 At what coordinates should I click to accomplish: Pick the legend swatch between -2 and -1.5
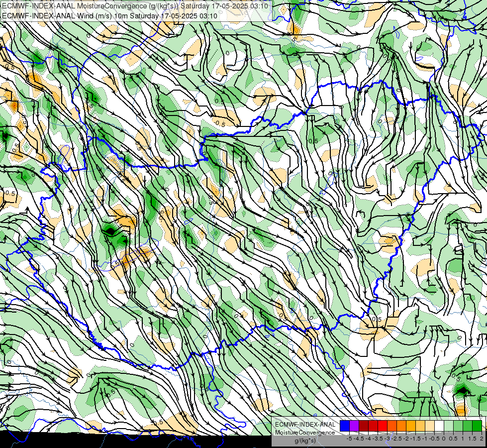[411, 426]
